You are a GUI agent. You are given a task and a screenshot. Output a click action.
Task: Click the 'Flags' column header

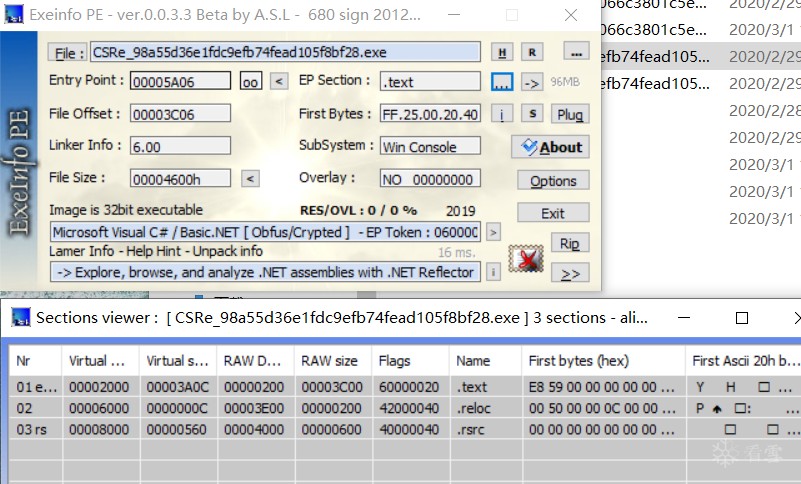coord(411,360)
